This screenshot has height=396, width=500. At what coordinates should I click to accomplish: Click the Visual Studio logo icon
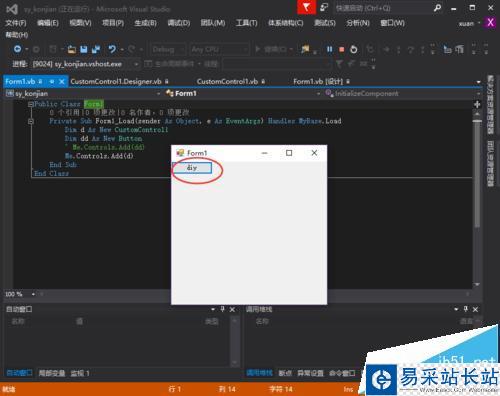12,9
